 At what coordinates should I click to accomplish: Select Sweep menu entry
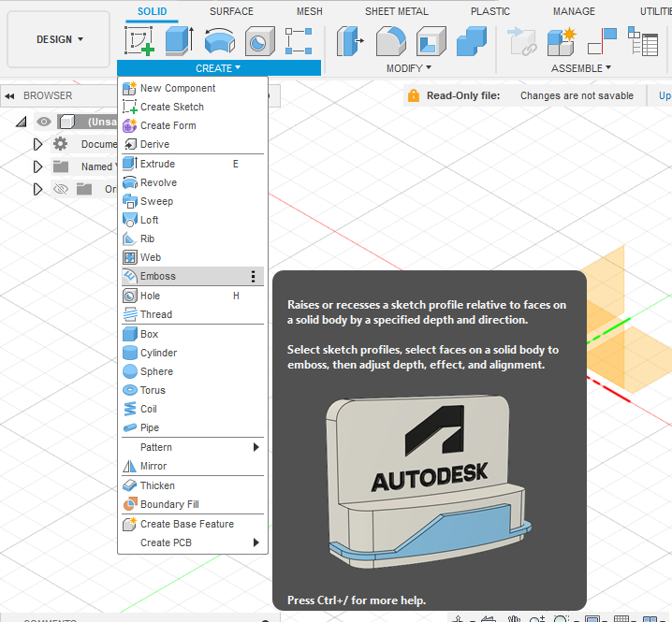click(x=193, y=201)
